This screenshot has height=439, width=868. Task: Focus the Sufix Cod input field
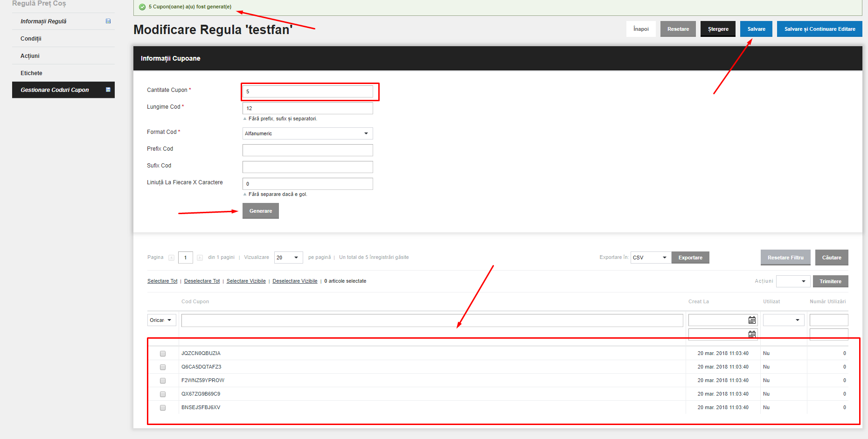307,167
